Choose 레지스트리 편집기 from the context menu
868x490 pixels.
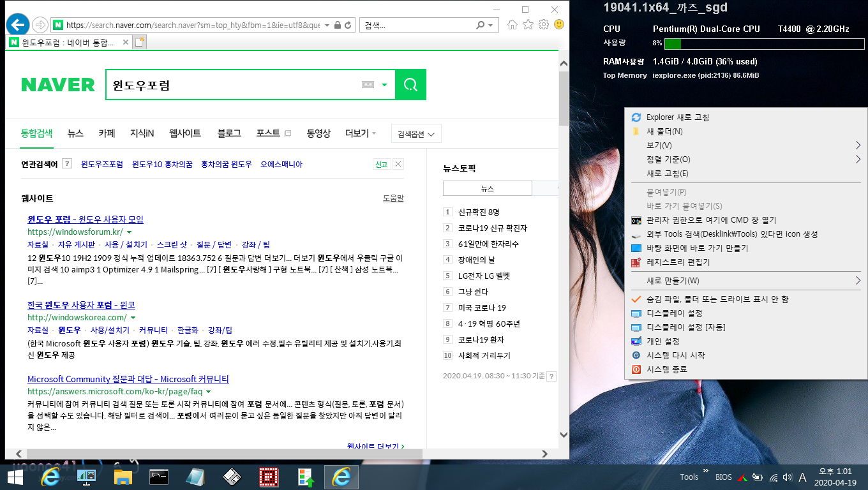point(744,262)
